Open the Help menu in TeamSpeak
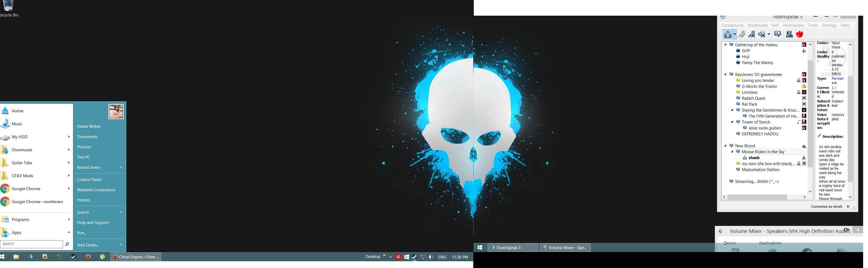This screenshot has width=868, height=268. 845,26
